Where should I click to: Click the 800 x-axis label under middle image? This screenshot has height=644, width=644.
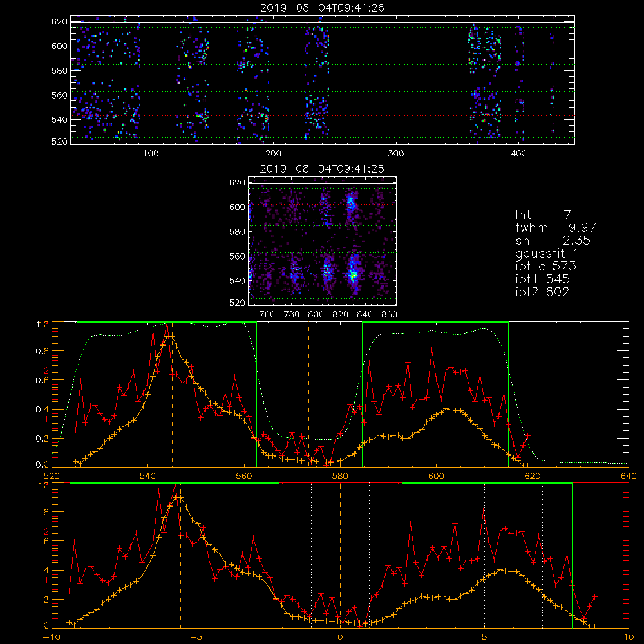(x=316, y=315)
